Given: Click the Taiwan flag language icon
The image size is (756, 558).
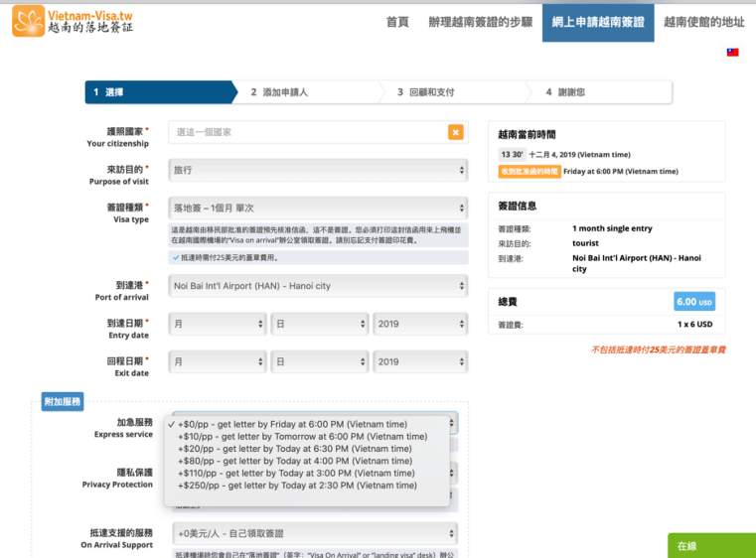Looking at the screenshot, I should (x=732, y=53).
